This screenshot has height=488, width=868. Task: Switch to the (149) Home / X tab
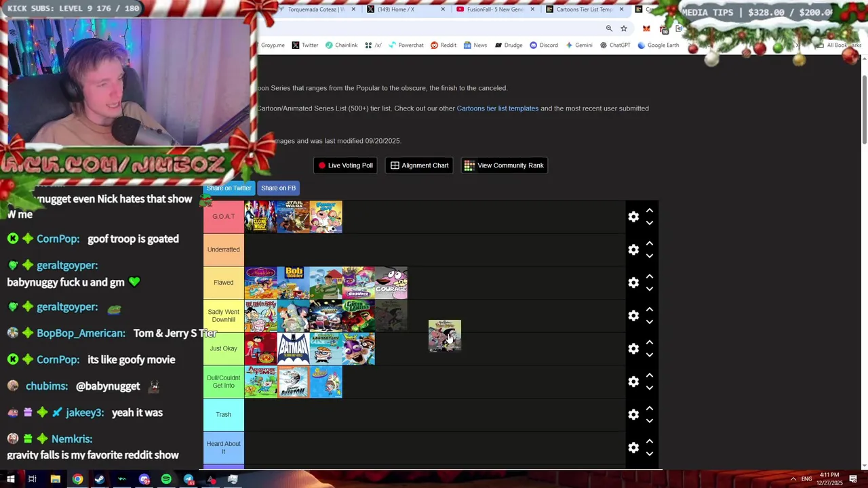(405, 9)
